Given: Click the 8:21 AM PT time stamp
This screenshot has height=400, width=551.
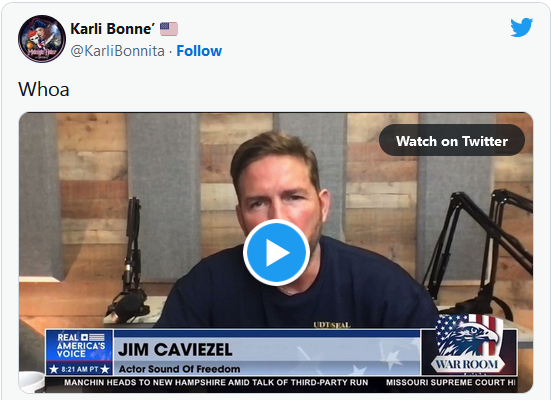Looking at the screenshot, I should pos(79,369).
